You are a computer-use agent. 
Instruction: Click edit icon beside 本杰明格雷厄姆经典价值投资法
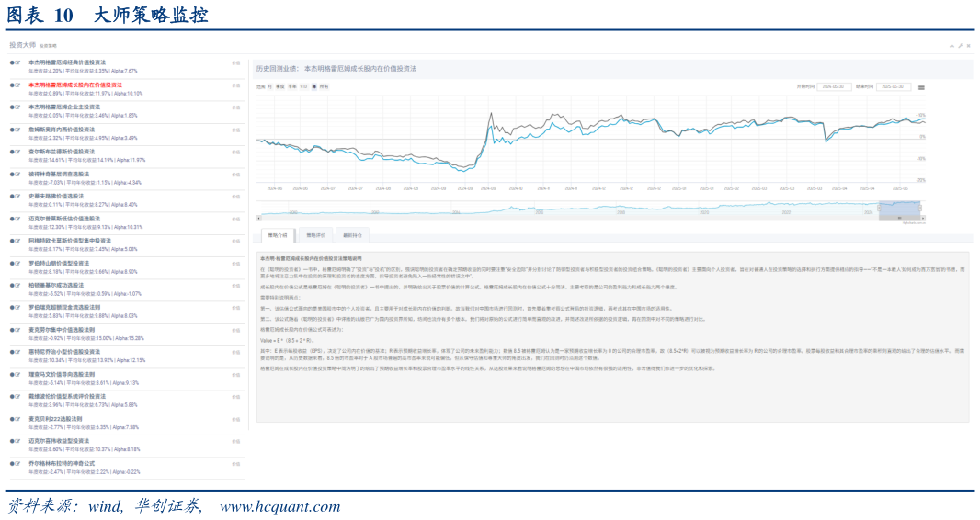pos(17,62)
